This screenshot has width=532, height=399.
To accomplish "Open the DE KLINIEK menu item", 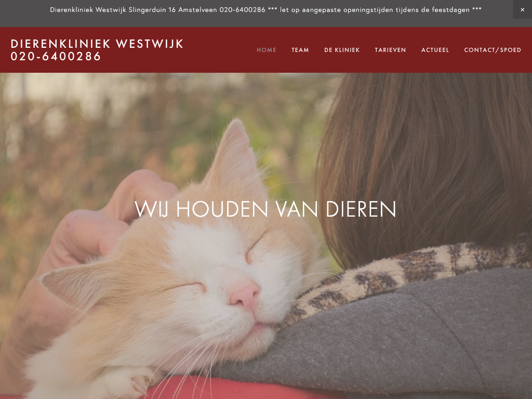I will 342,50.
